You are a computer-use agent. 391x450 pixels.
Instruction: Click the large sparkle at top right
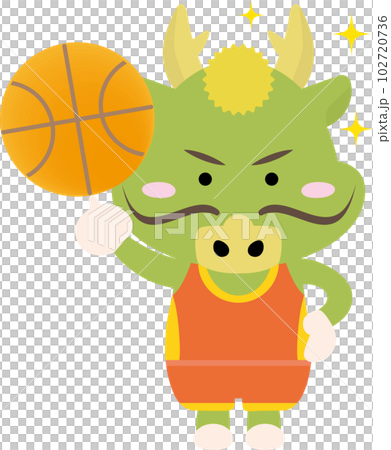pos(351,34)
